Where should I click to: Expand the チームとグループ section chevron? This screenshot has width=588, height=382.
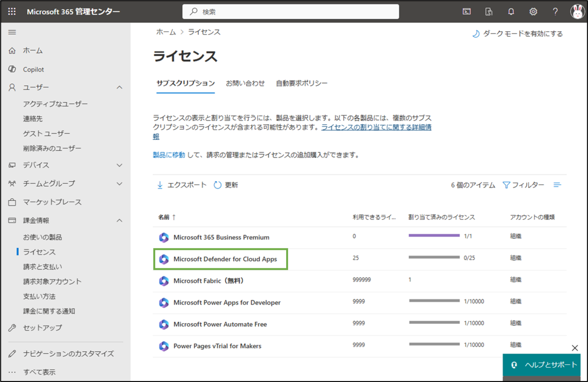(120, 184)
